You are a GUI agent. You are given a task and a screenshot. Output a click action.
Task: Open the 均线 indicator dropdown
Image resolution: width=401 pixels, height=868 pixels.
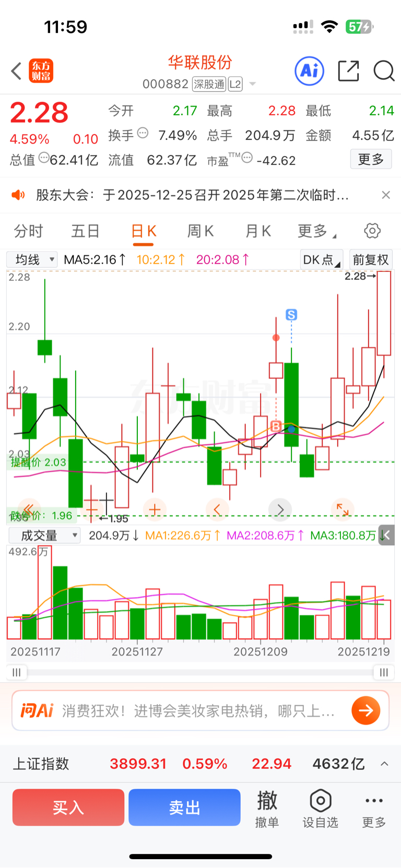(32, 259)
